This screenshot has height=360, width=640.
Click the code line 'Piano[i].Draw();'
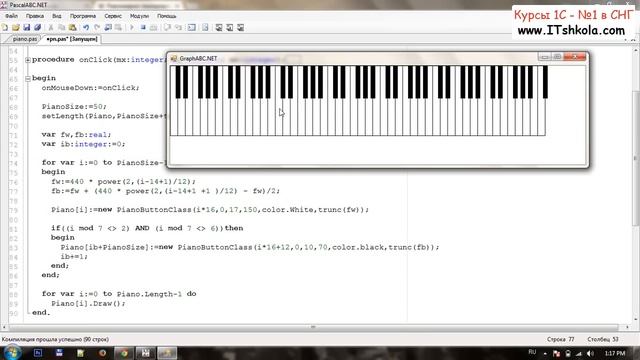(x=88, y=303)
